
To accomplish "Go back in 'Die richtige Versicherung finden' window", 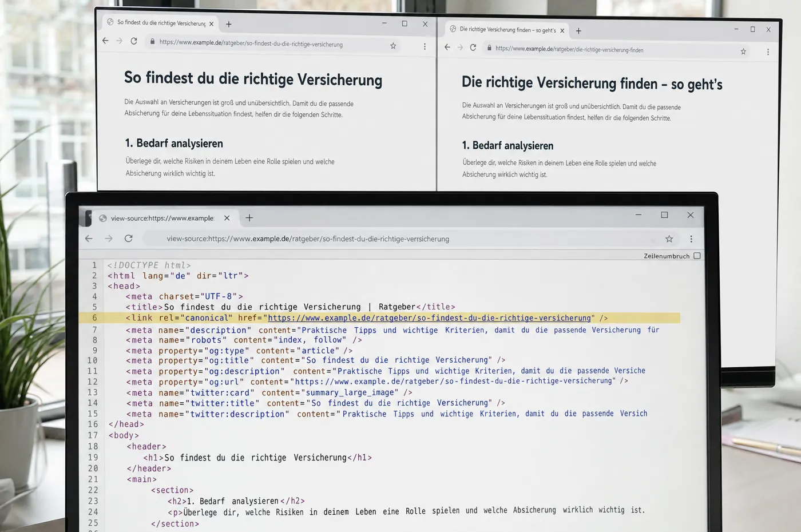I will pos(447,47).
